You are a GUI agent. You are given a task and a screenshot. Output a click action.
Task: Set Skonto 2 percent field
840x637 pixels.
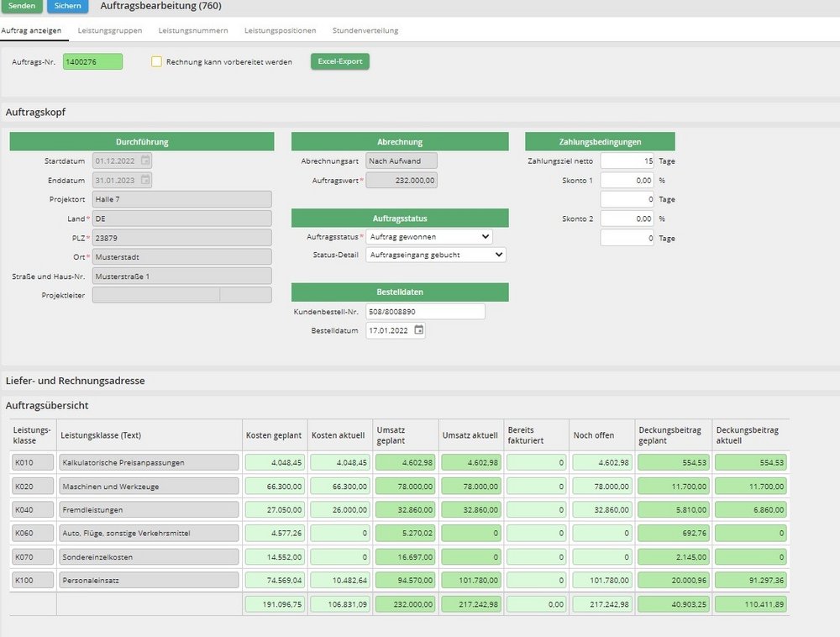tap(627, 218)
